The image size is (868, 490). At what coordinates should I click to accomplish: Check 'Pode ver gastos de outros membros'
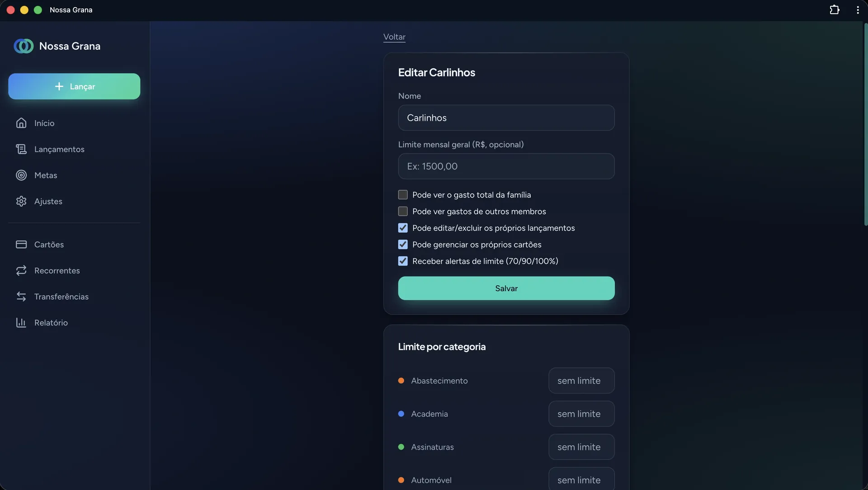[403, 212]
